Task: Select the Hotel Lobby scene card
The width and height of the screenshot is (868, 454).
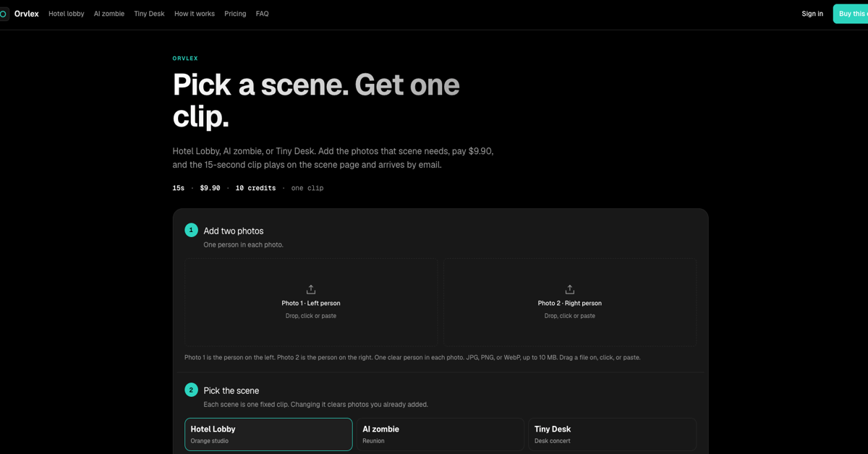Action: point(268,434)
